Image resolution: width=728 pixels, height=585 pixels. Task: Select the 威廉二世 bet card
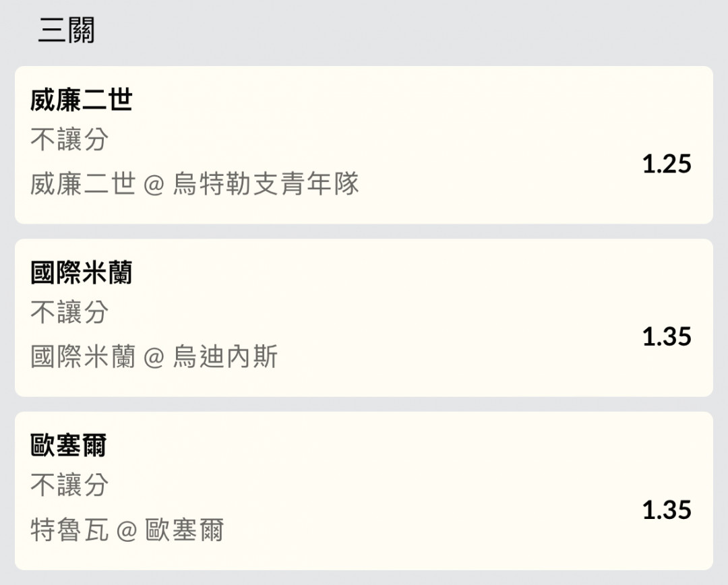click(364, 145)
